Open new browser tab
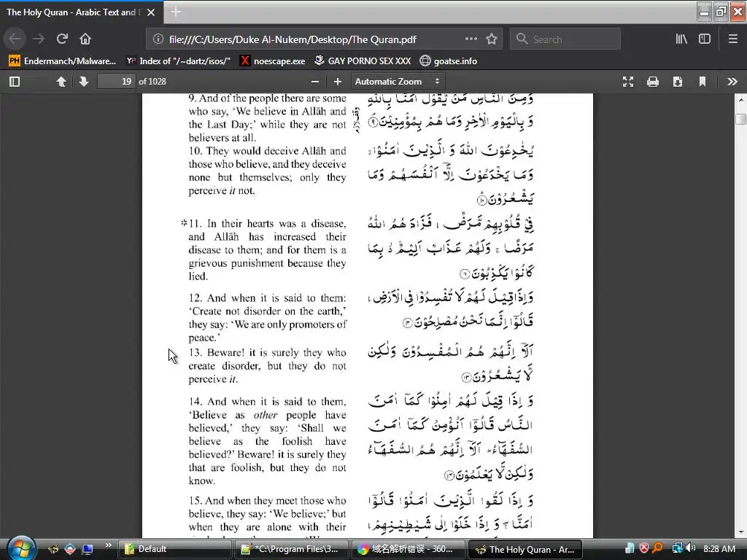747x560 pixels. click(176, 12)
